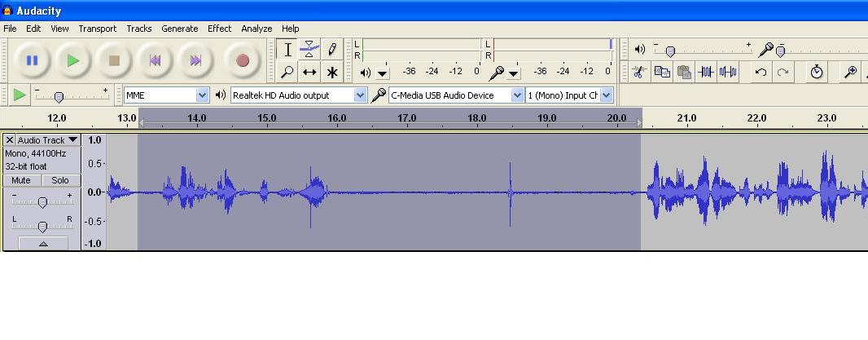This screenshot has height=340, width=868.
Task: Click the 17.0 mark on the timeline ruler
Action: (x=406, y=118)
